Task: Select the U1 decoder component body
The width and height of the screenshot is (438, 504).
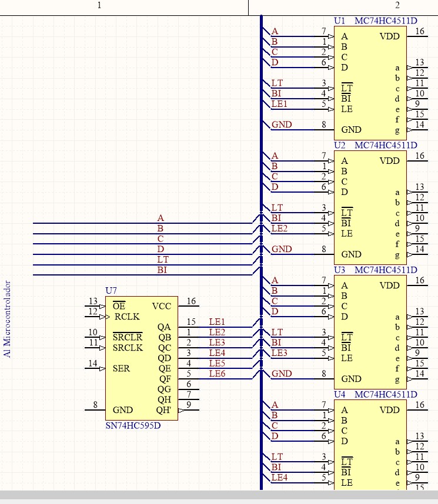Action: point(370,83)
